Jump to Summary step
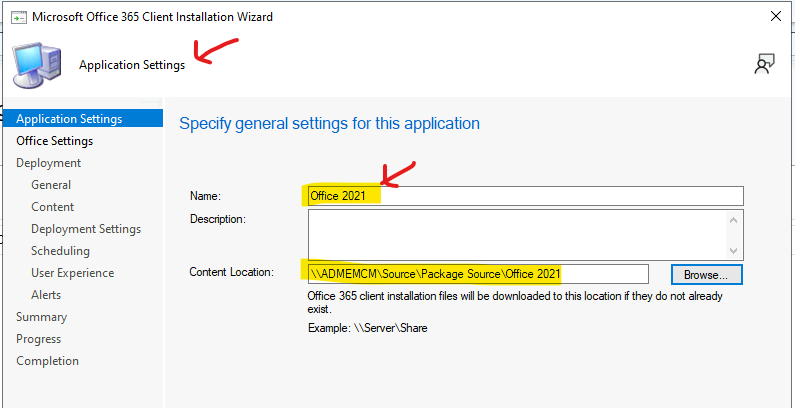Screen dimensions: 795x408 [42, 317]
